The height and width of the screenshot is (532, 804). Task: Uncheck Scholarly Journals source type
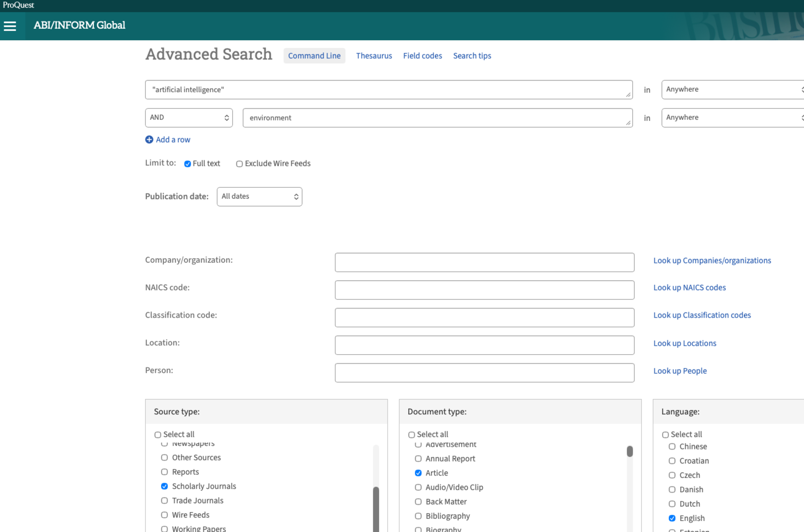point(164,486)
